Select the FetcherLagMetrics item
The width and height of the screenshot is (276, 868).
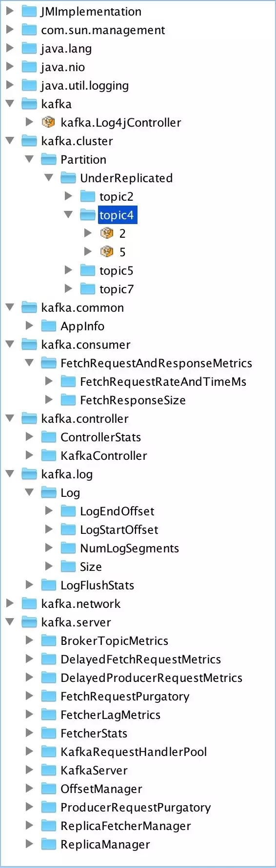(110, 715)
